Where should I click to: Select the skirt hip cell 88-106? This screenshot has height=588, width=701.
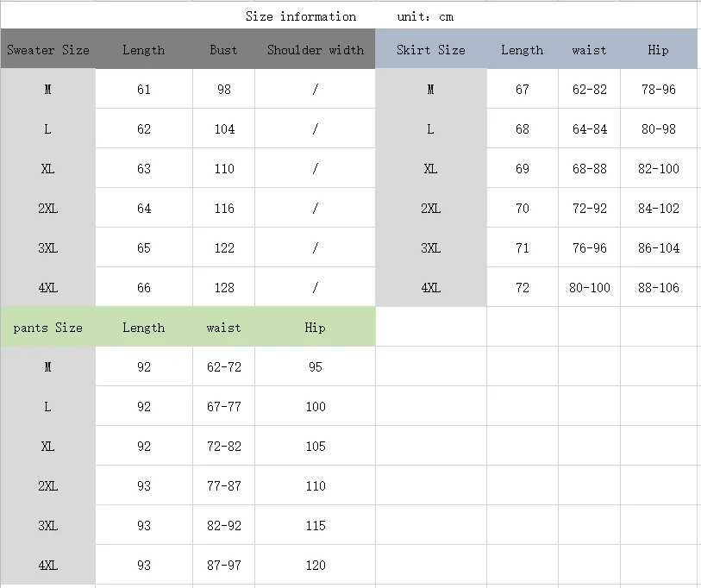[659, 287]
